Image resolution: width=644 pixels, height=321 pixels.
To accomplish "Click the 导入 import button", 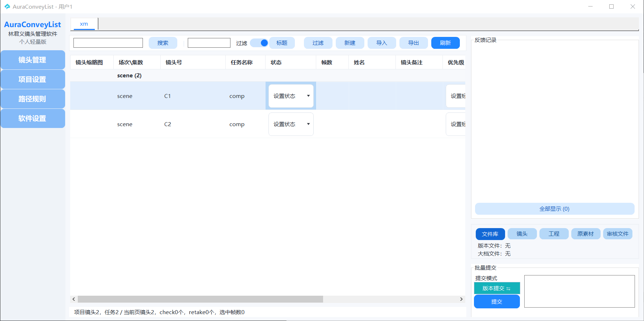I will coord(382,43).
